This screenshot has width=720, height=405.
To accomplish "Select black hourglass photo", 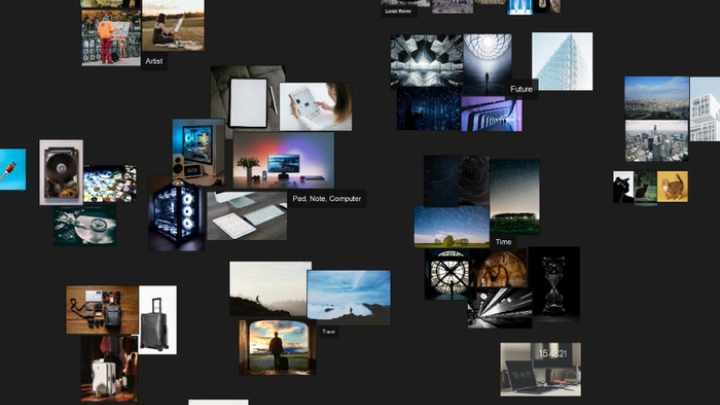I will (554, 284).
